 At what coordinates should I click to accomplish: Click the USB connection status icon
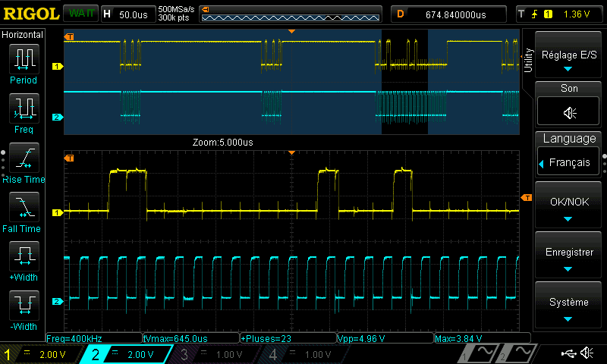568,353
